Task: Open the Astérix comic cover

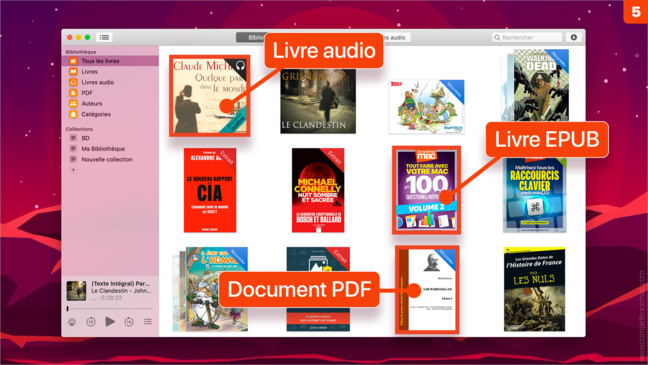Action: tap(426, 107)
